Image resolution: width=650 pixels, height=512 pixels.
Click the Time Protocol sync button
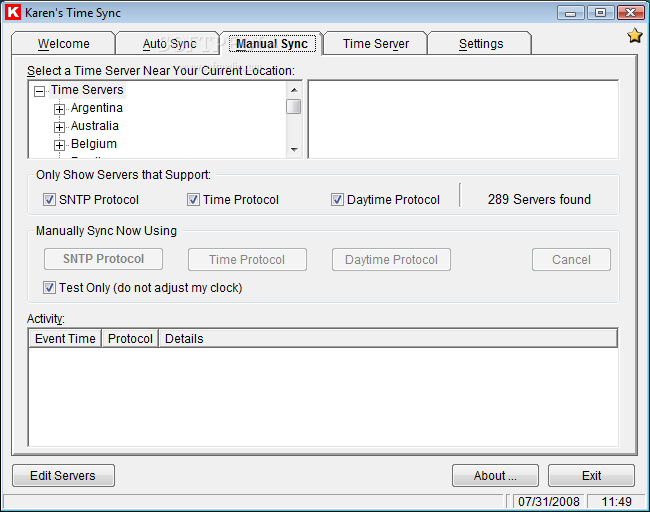point(247,260)
